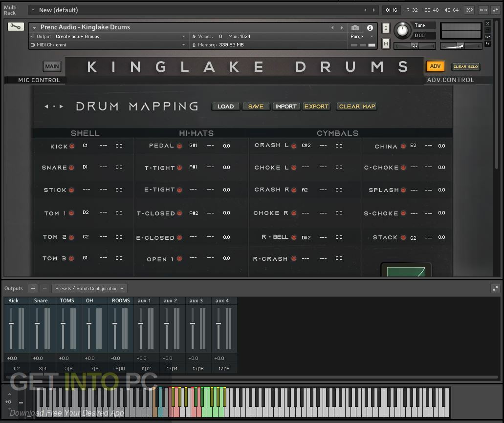The image size is (504, 423).
Task: Toggle the R - BELL learn indicator
Action: [294, 237]
